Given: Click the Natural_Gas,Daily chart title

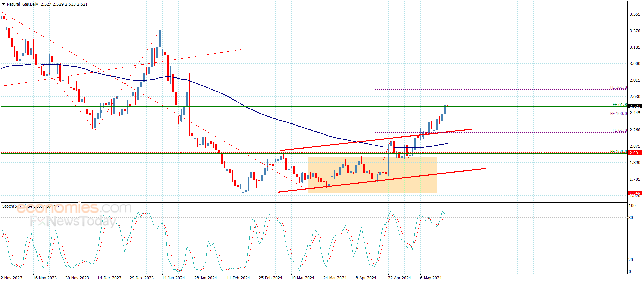Looking at the screenshot, I should (23, 4).
